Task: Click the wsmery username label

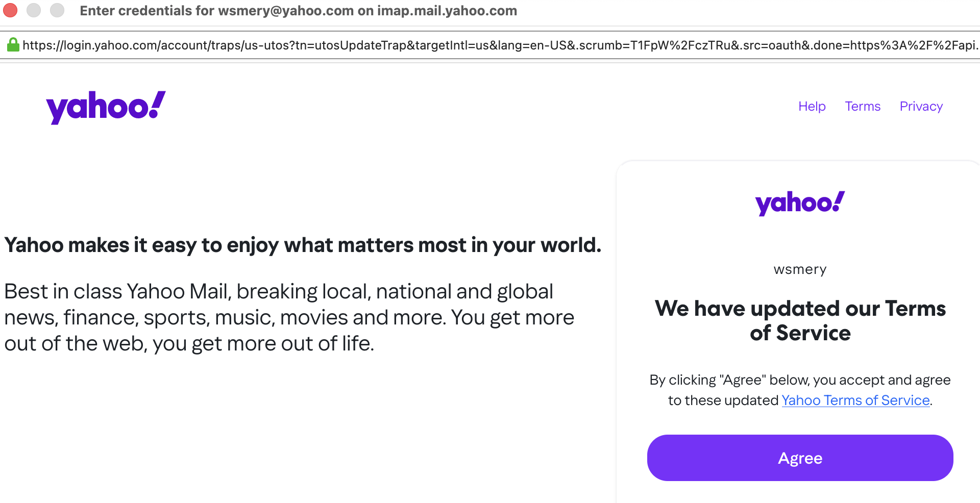Action: pyautogui.click(x=800, y=269)
